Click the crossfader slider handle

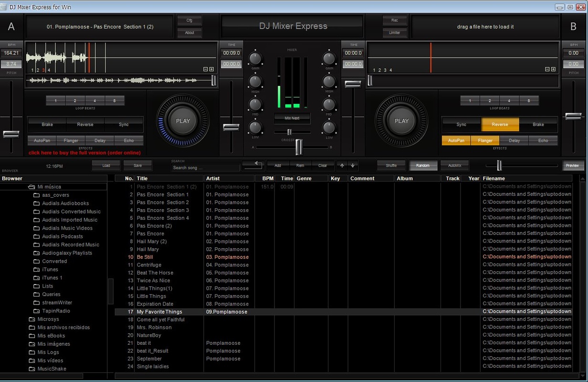(x=299, y=147)
